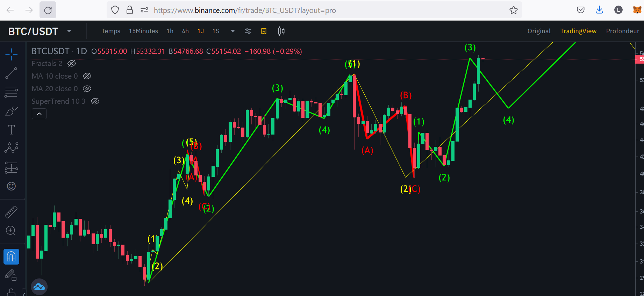Toggle the magnet snap mode
Image resolution: width=644 pixels, height=296 pixels.
(11, 257)
